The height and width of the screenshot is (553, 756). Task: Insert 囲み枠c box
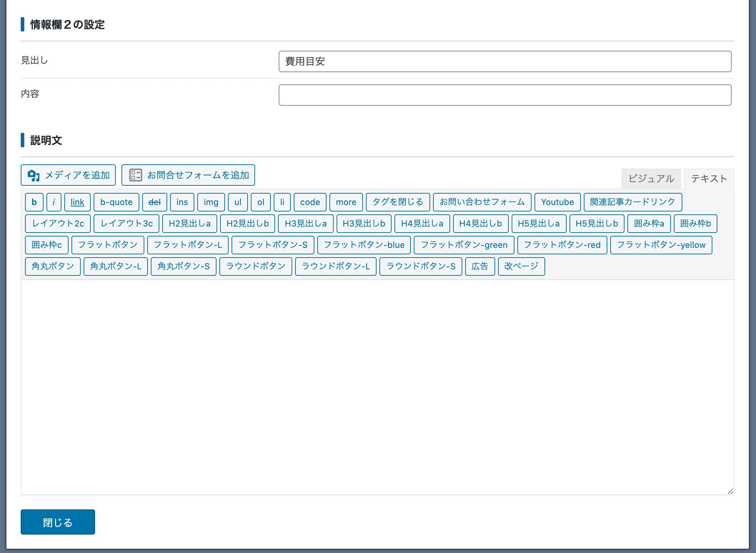(x=47, y=245)
